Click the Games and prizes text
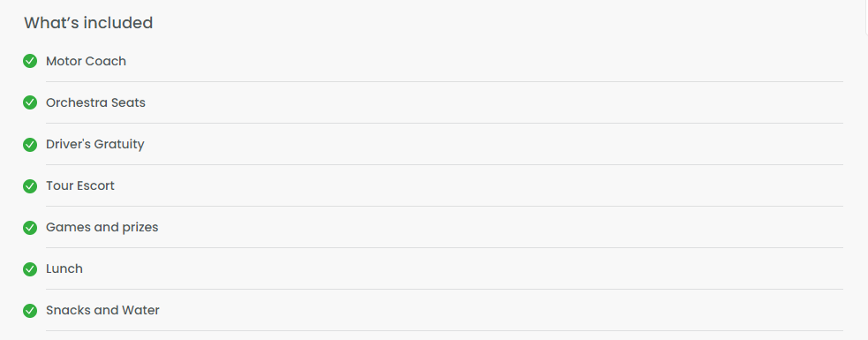This screenshot has width=868, height=340. pos(102,227)
